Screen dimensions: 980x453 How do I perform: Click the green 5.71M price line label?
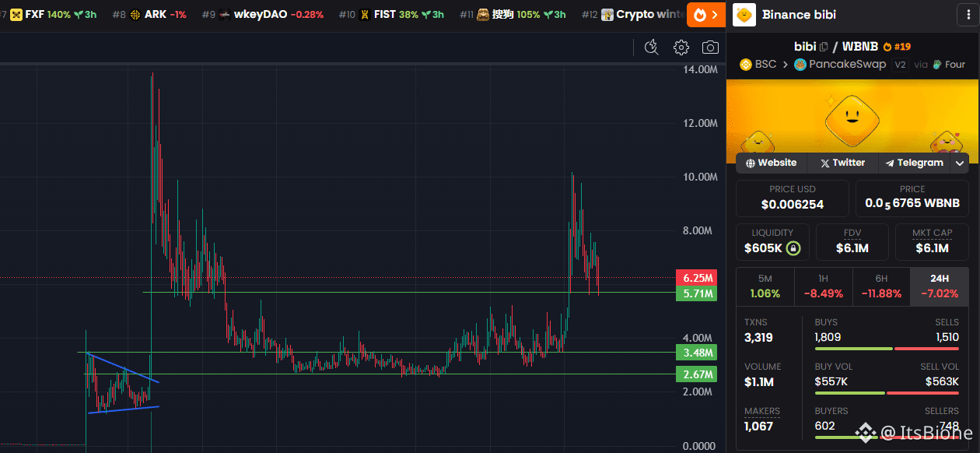(x=695, y=293)
